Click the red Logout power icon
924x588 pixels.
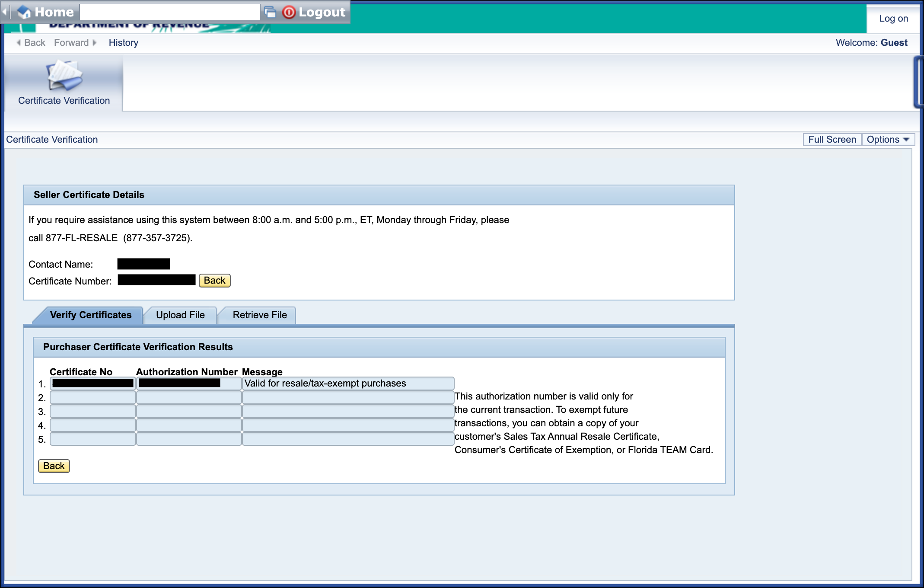(289, 12)
